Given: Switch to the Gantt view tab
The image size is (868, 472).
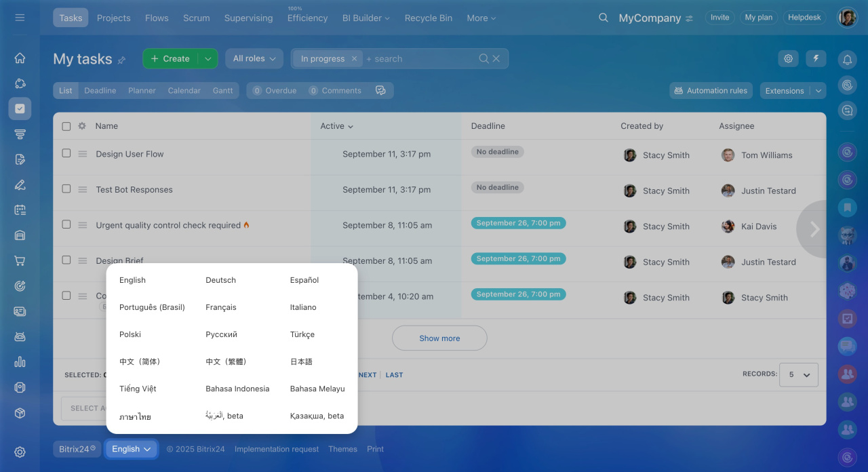Looking at the screenshot, I should tap(222, 90).
